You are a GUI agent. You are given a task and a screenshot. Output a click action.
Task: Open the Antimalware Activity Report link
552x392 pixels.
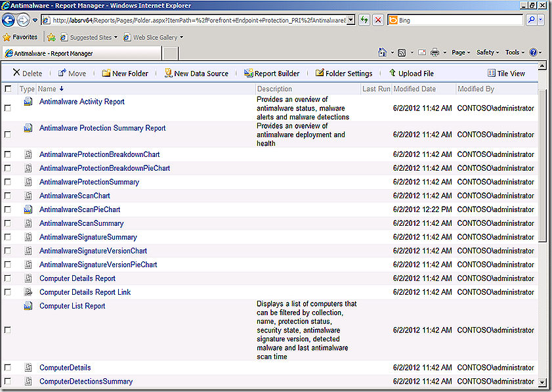[81, 102]
